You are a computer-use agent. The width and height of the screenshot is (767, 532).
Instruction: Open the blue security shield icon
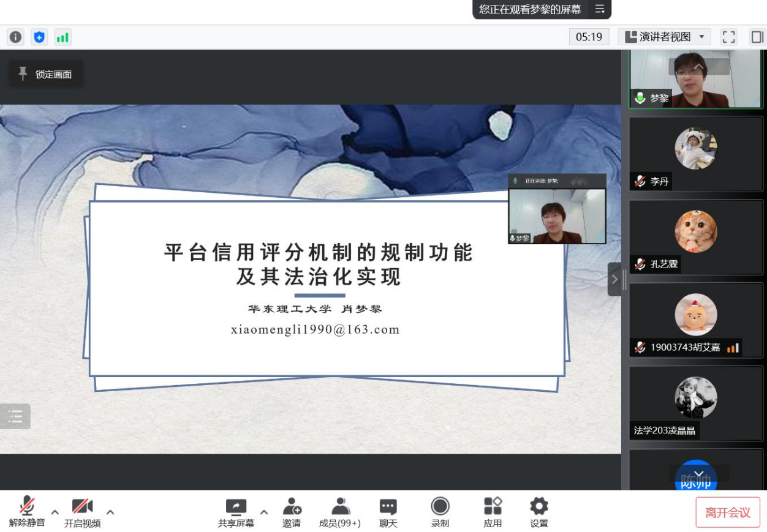tap(39, 37)
